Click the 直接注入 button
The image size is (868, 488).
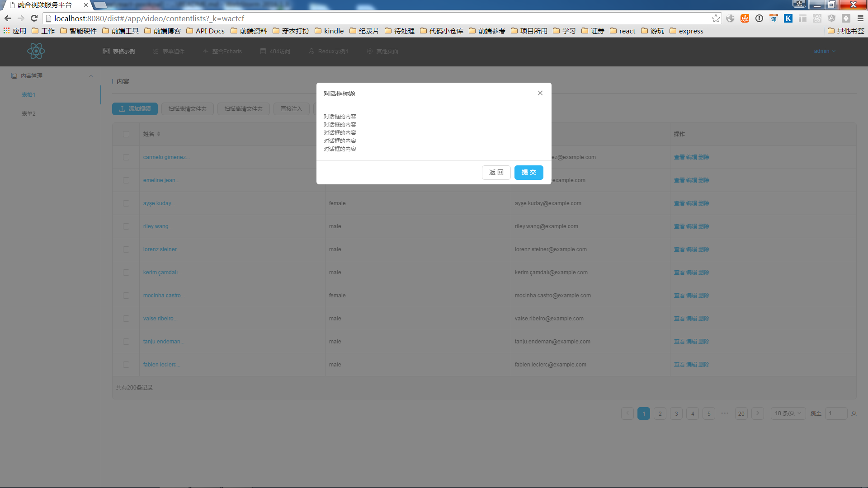(x=291, y=109)
